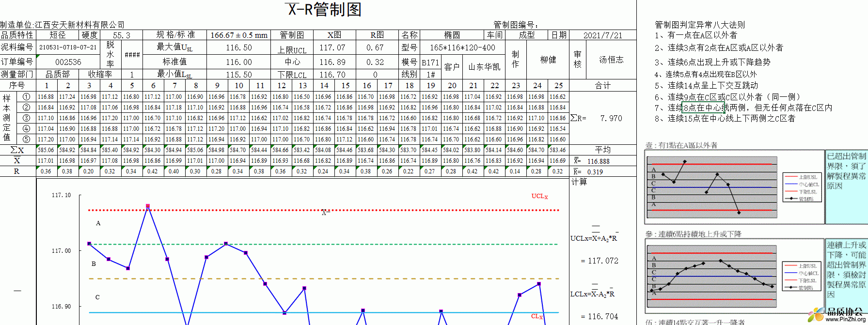This screenshot has height=325, width=868.
Task: Click the 已超出管制界限 explanation box
Action: tap(846, 186)
